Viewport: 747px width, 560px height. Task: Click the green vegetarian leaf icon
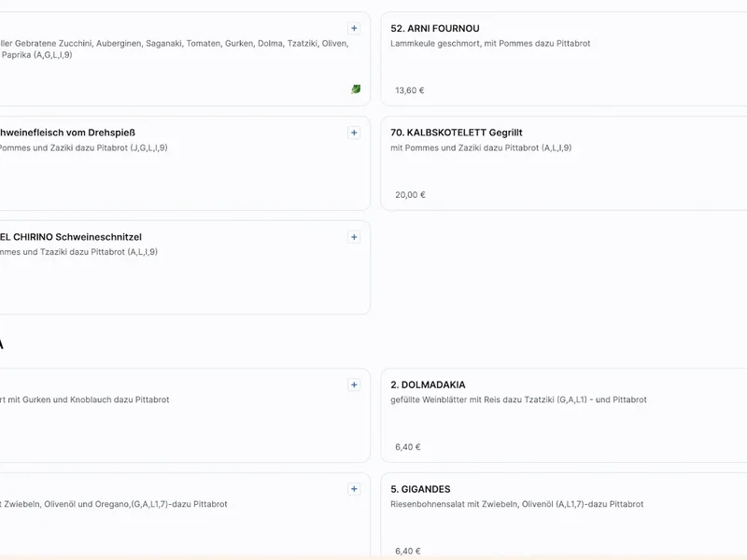(x=358, y=89)
